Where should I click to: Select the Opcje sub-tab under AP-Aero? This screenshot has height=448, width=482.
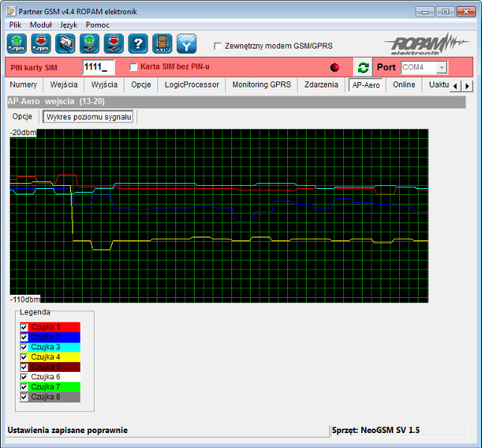[x=22, y=116]
